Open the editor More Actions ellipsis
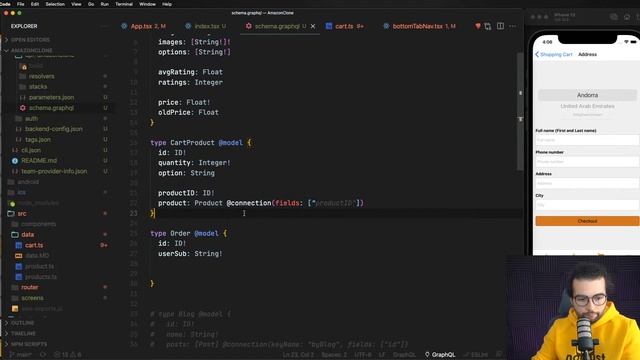This screenshot has height=360, width=640. click(x=513, y=26)
